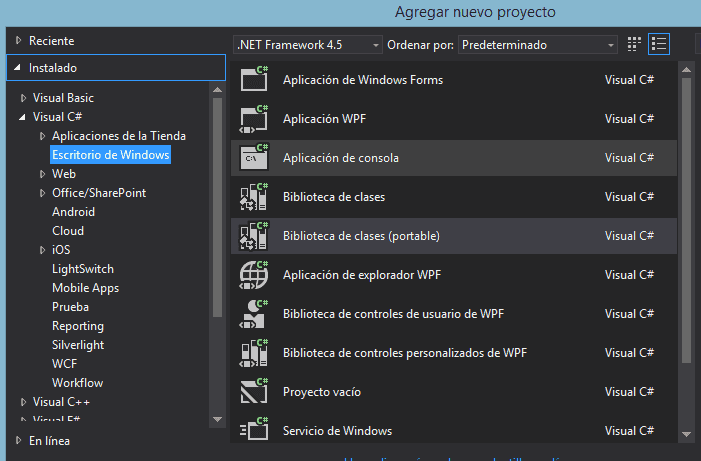Select the Prueba category
Viewport: 701px width, 461px height.
click(x=70, y=307)
